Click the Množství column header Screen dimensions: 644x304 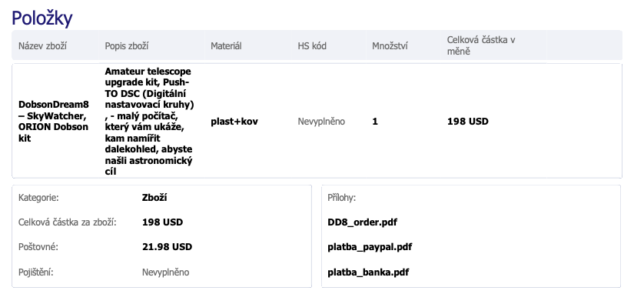390,45
